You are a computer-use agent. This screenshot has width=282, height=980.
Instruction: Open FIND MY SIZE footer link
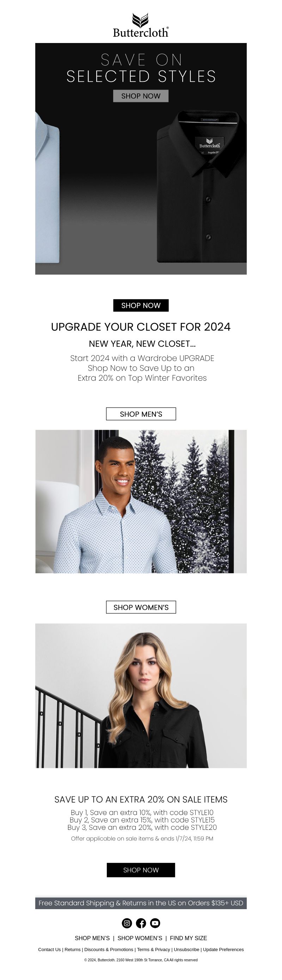click(188, 938)
